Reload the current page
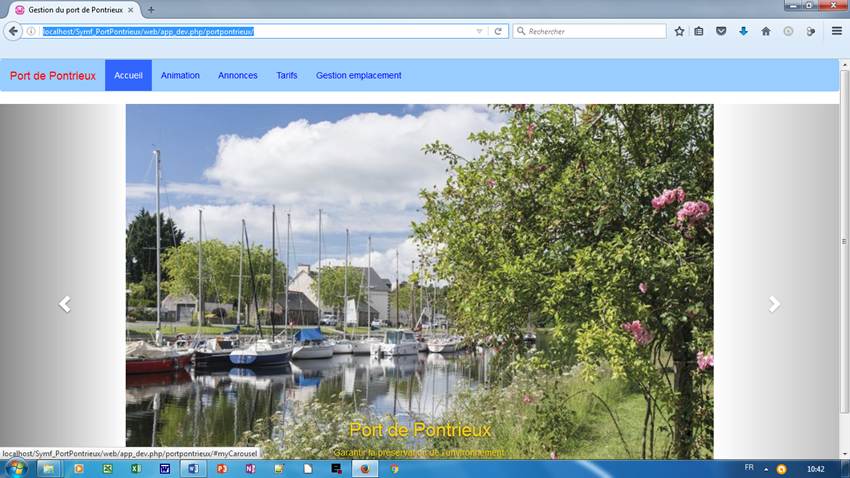 498,31
